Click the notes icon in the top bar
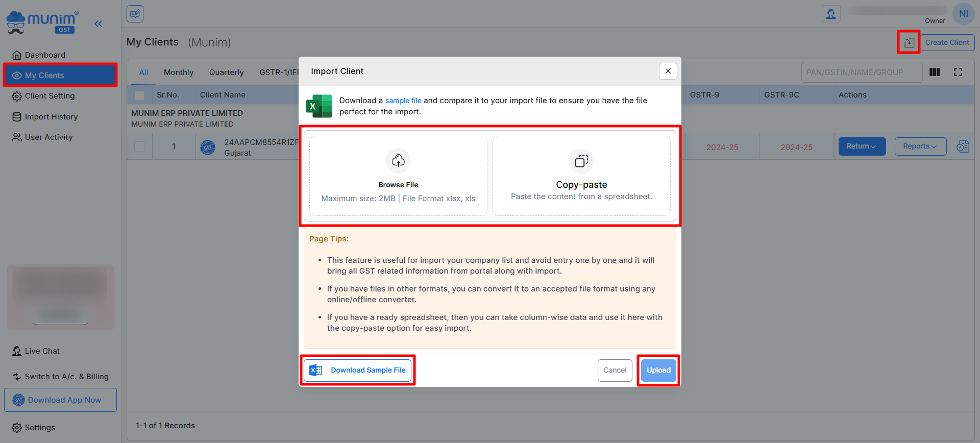980x443 pixels. click(135, 14)
